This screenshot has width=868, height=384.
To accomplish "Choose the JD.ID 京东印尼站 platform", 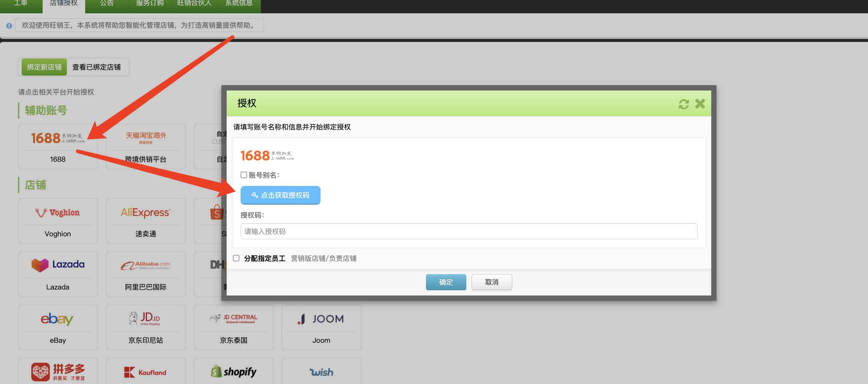I will click(x=145, y=327).
